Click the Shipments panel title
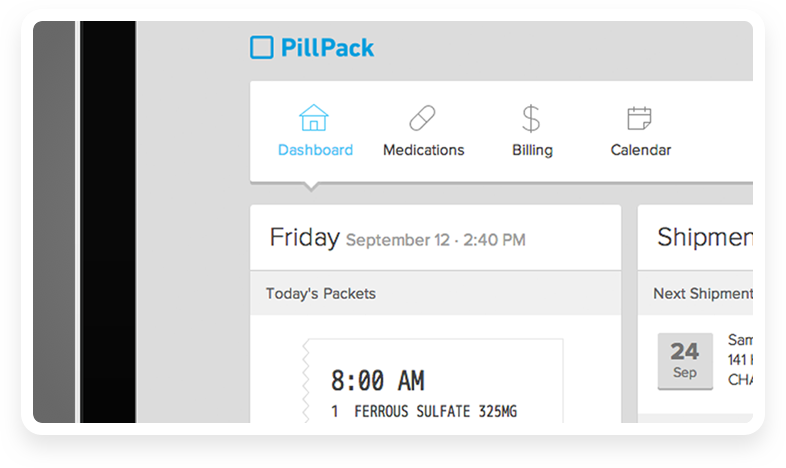 point(705,237)
